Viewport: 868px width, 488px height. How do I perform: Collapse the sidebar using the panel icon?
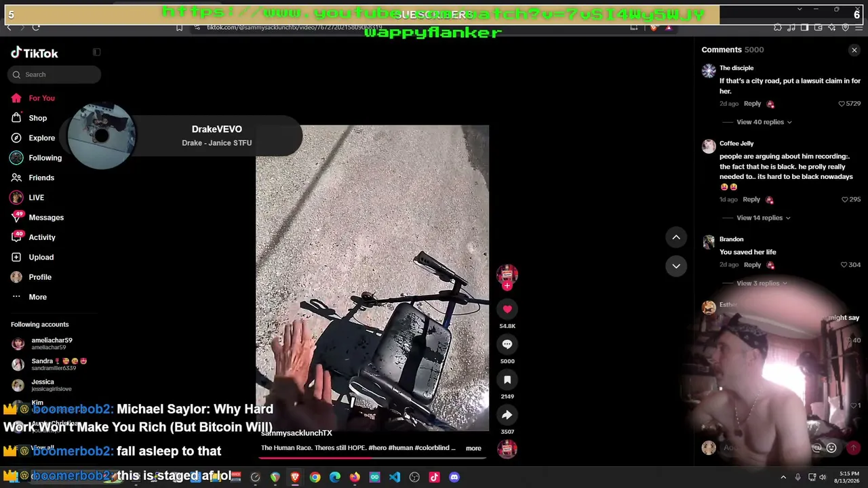coord(96,52)
